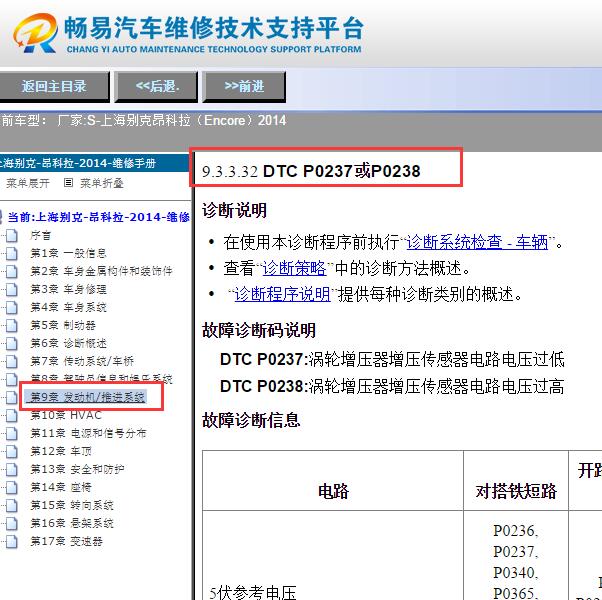This screenshot has height=600, width=602.
Task: Expand all menus with 菜单展开
Action: click(x=28, y=183)
